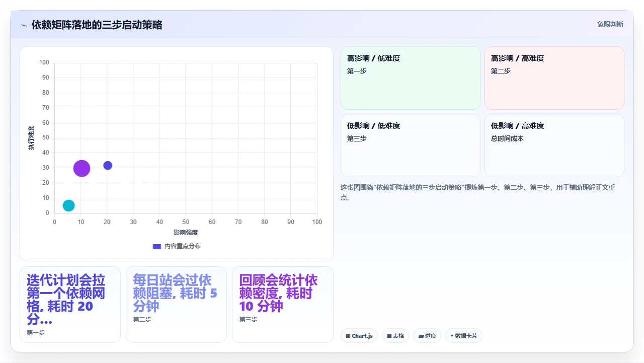Select the 低影响 / 高难度 quadrant card
The width and height of the screenshot is (644, 363).
[554, 146]
